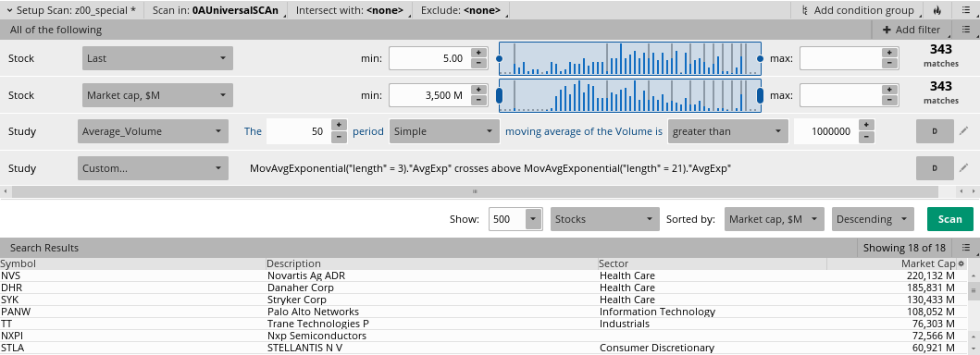Open the Sorted by Market cap dropdown
This screenshot has width=980, height=355.
pos(775,219)
